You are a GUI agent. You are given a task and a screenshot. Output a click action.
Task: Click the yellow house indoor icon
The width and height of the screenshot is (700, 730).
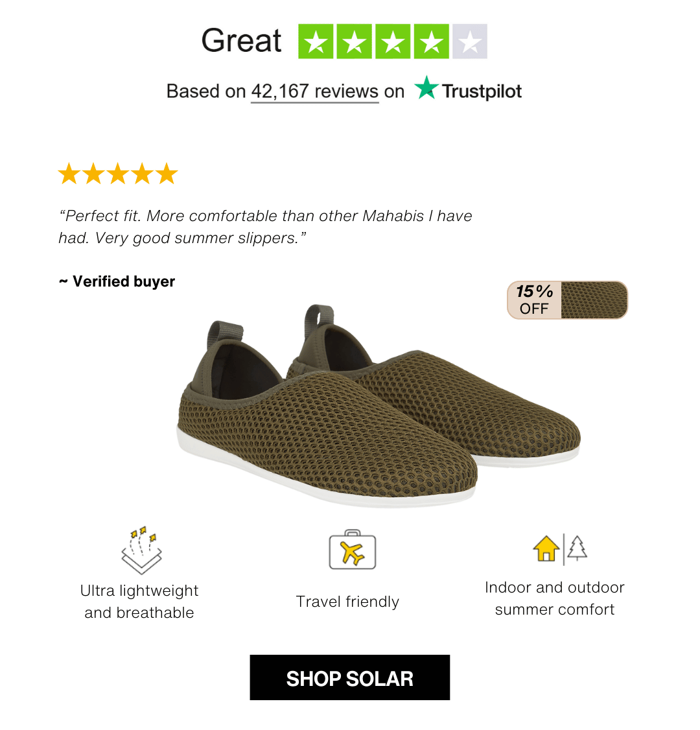pos(546,548)
